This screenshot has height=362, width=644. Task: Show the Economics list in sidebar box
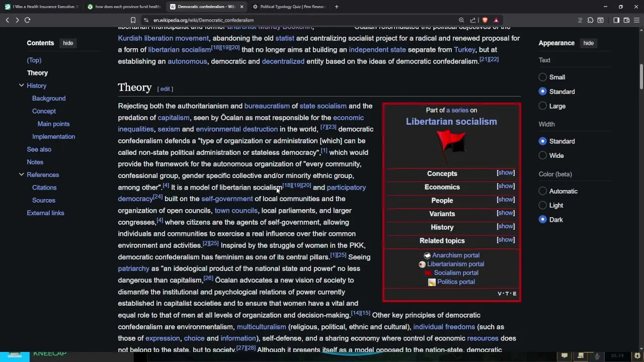(506, 187)
